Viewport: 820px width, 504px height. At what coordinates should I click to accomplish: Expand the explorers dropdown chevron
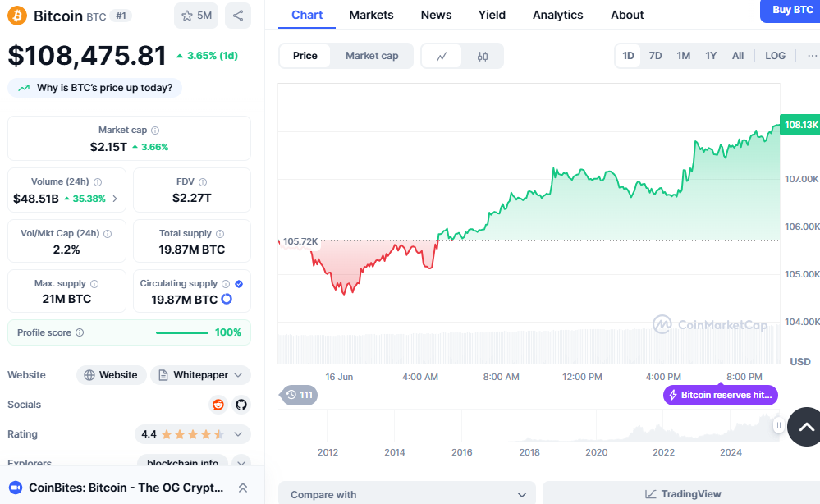[241, 463]
